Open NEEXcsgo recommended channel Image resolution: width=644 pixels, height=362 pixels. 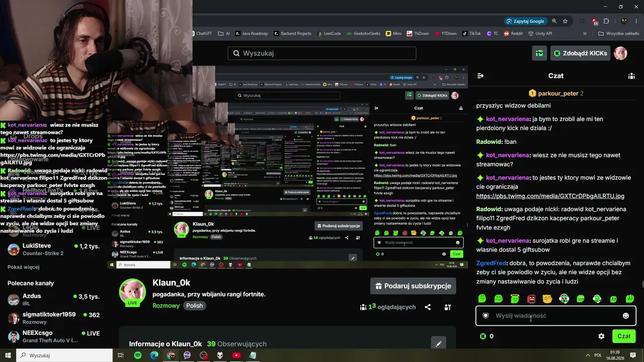point(53,336)
